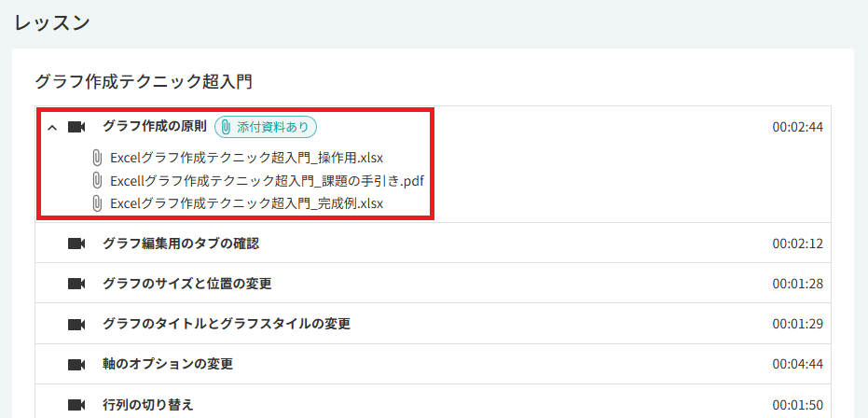The height and width of the screenshot is (418, 868).
Task: Click paperclip icon beside 課題の手引き.pdf file
Action: [x=97, y=180]
